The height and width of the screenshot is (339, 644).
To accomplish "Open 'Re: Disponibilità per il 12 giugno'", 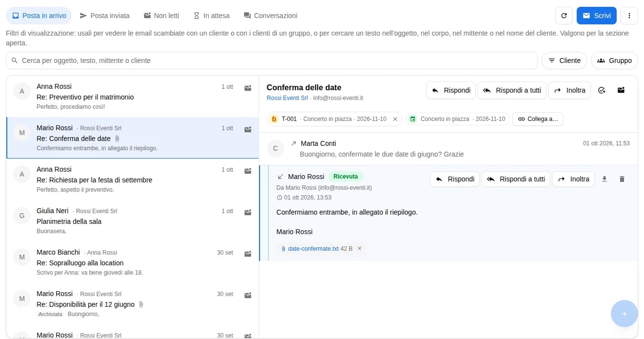I will [x=132, y=304].
